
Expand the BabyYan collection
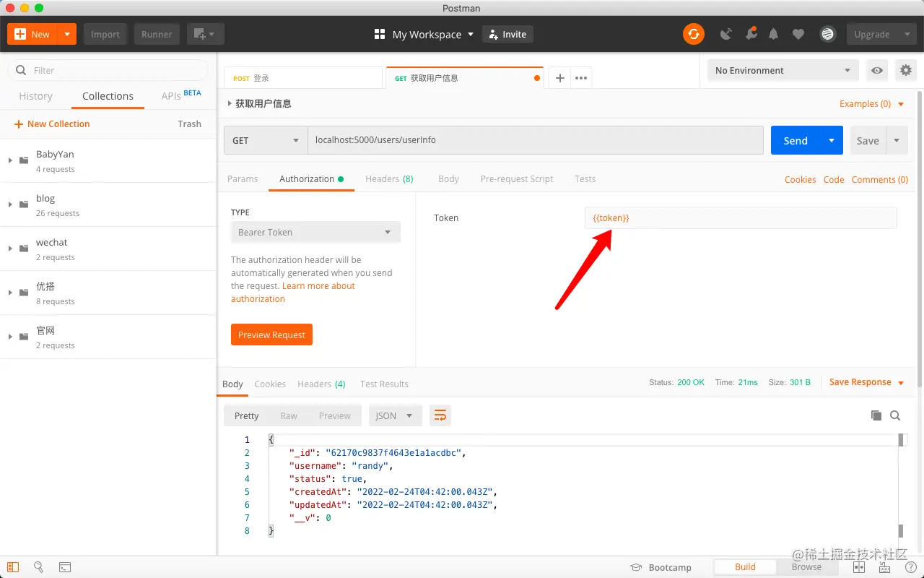pyautogui.click(x=10, y=160)
